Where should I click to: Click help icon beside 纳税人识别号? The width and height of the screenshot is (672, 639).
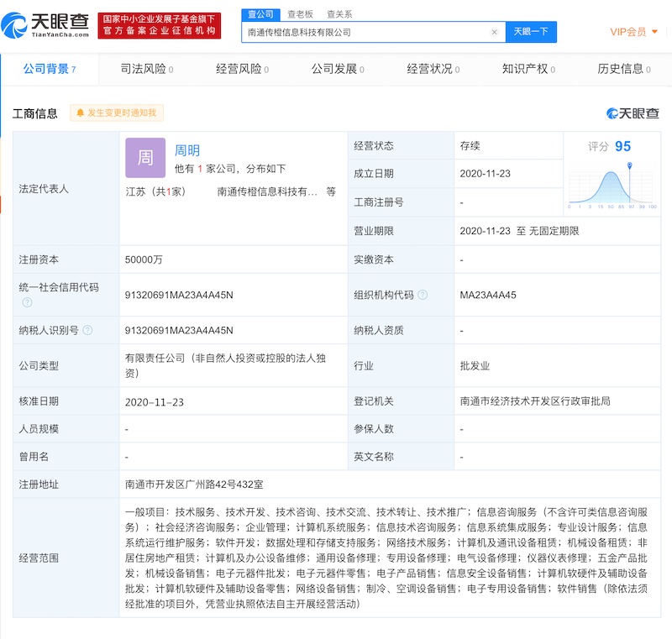click(87, 330)
